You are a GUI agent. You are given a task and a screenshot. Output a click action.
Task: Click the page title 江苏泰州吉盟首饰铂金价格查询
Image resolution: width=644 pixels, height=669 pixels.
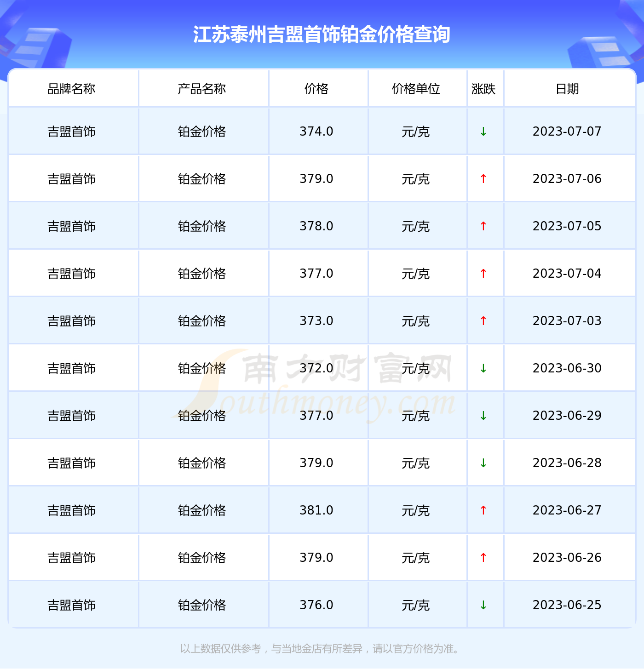(x=322, y=34)
